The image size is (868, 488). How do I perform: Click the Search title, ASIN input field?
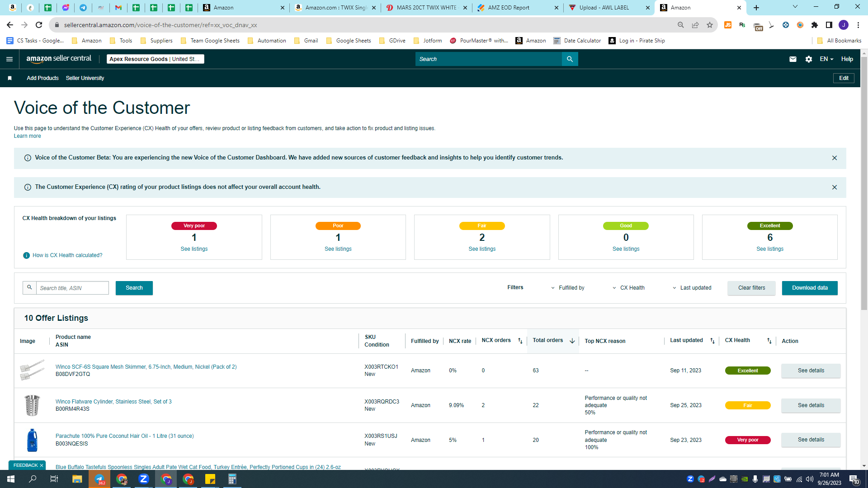pos(72,288)
